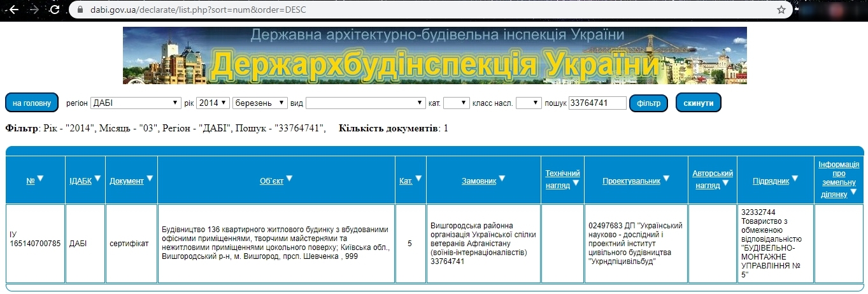Open the вид document type dropdown
Viewport: 868px width, 294px height.
coord(366,103)
